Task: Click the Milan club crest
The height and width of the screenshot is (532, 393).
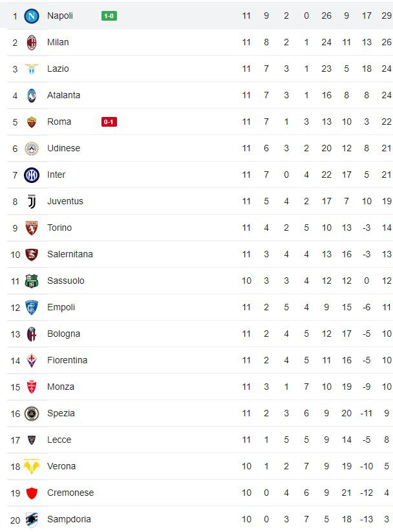Action: pos(32,42)
